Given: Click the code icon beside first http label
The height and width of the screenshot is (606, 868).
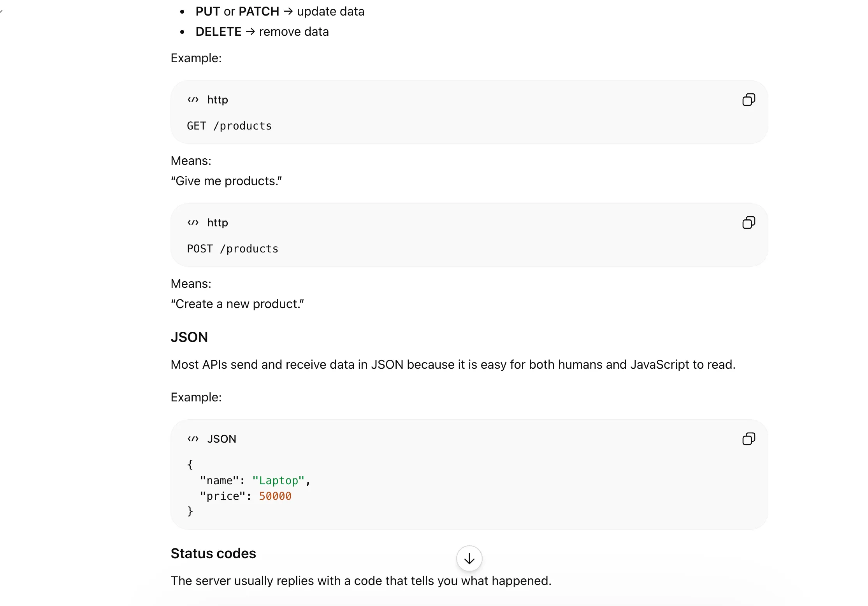Looking at the screenshot, I should coord(193,100).
